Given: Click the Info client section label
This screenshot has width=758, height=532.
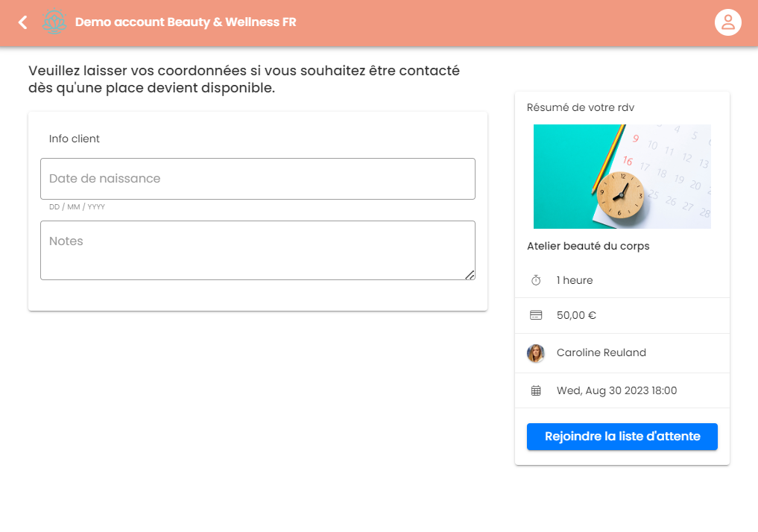Looking at the screenshot, I should tap(74, 139).
